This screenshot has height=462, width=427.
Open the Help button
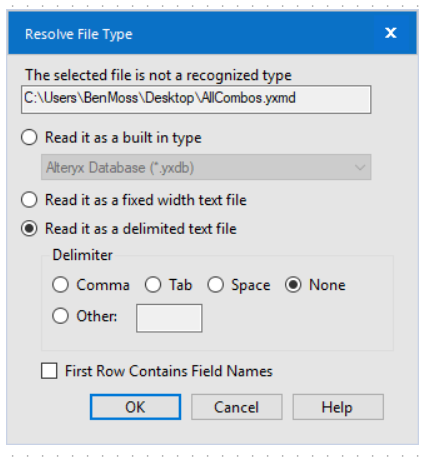pyautogui.click(x=338, y=407)
